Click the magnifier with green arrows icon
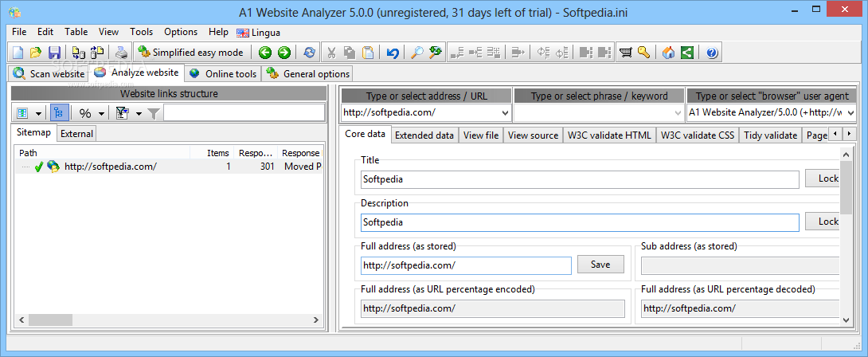This screenshot has width=868, height=357. 436,53
